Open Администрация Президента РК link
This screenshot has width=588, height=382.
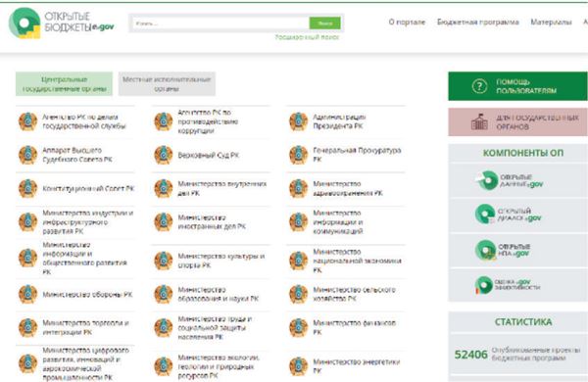click(x=339, y=121)
